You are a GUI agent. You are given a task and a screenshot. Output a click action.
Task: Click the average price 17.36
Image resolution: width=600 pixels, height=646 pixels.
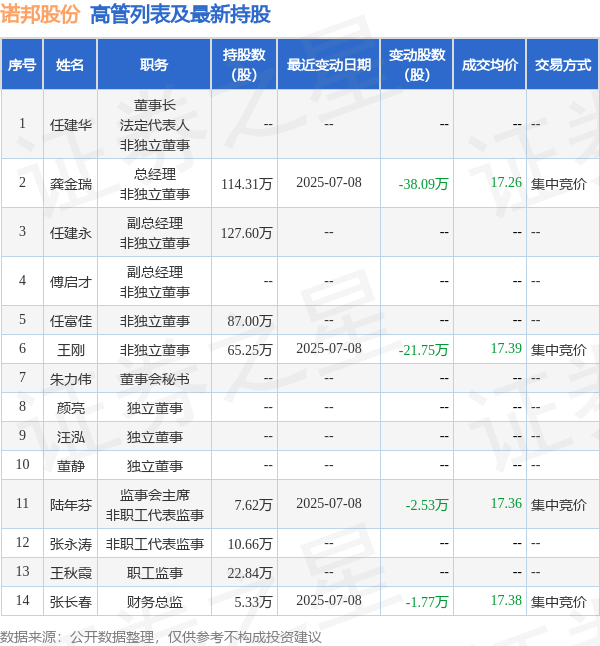[x=506, y=503]
